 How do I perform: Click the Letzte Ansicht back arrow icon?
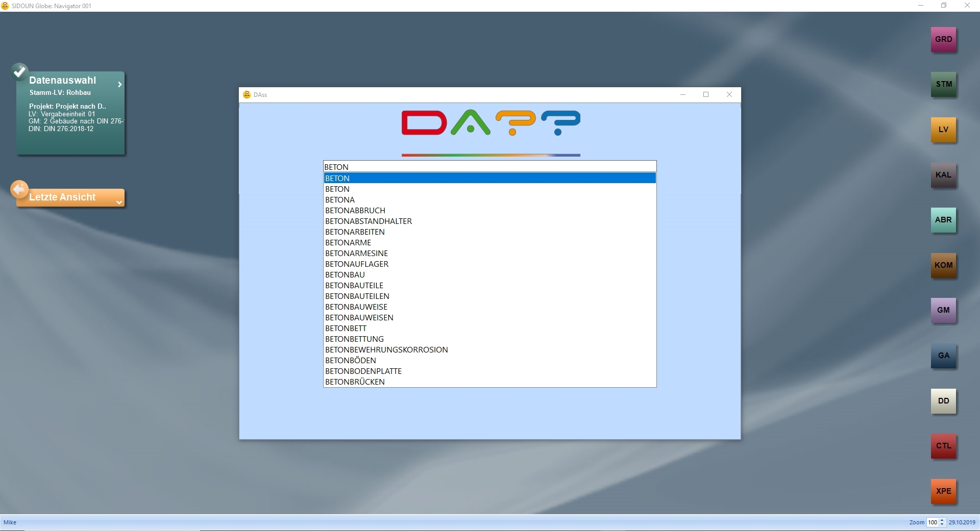click(x=19, y=190)
